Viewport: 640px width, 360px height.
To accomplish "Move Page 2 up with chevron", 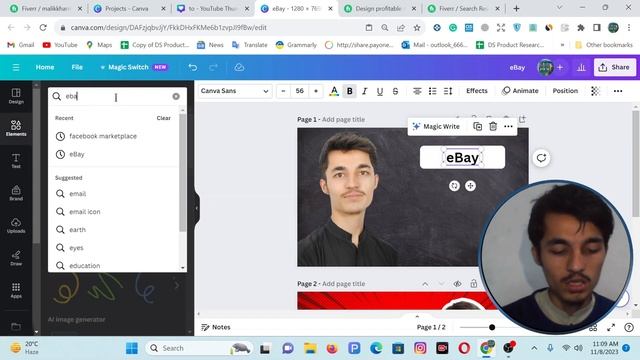I will pos(425,284).
